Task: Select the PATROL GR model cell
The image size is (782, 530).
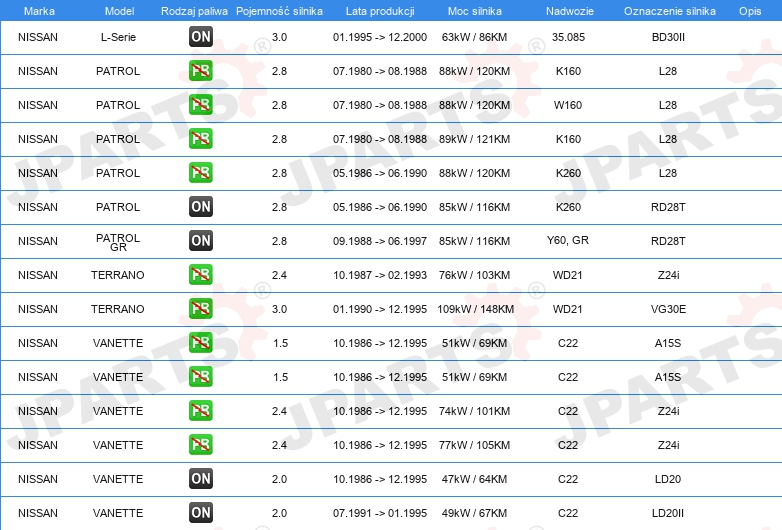Action: [x=118, y=242]
